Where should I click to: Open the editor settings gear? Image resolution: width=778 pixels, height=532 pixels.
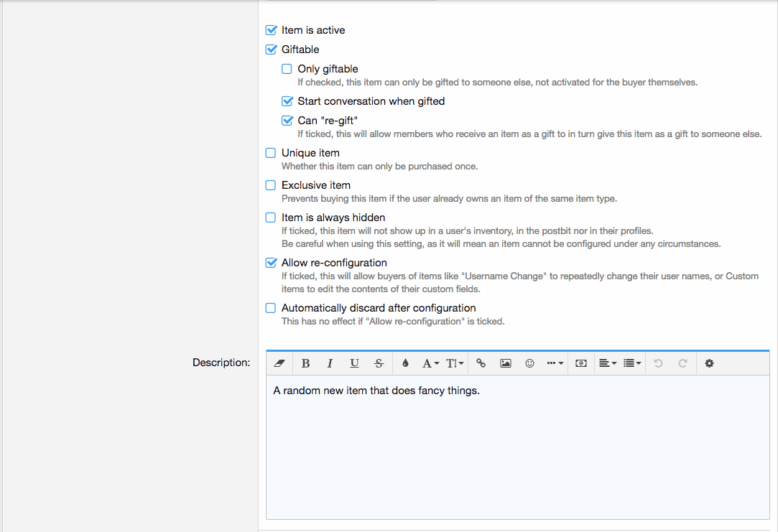(x=709, y=363)
